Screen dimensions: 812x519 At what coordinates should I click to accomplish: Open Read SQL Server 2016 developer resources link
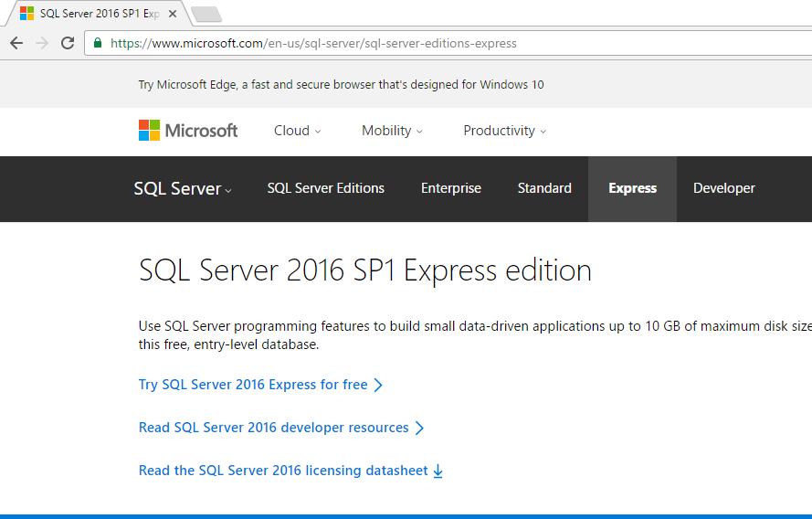pos(281,428)
